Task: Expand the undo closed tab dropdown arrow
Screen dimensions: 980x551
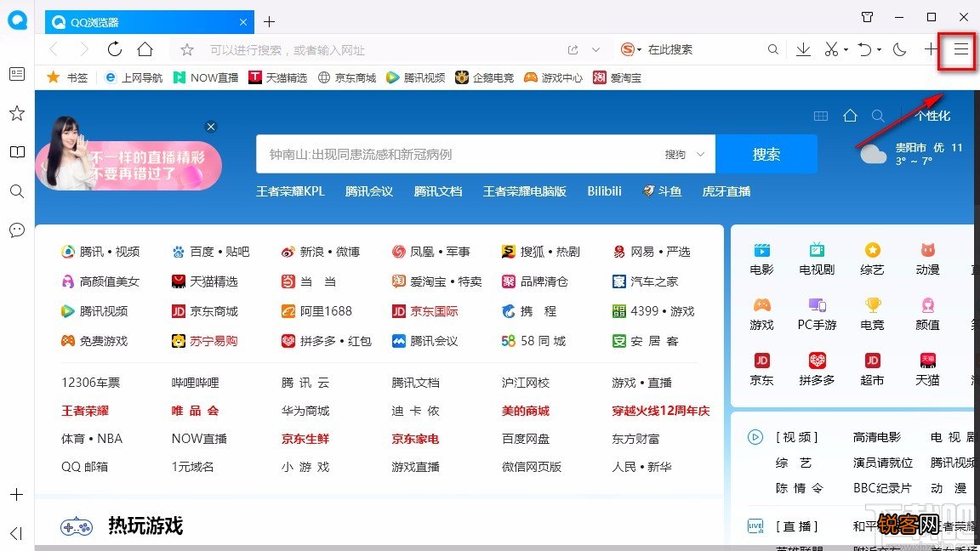Action: click(x=879, y=50)
